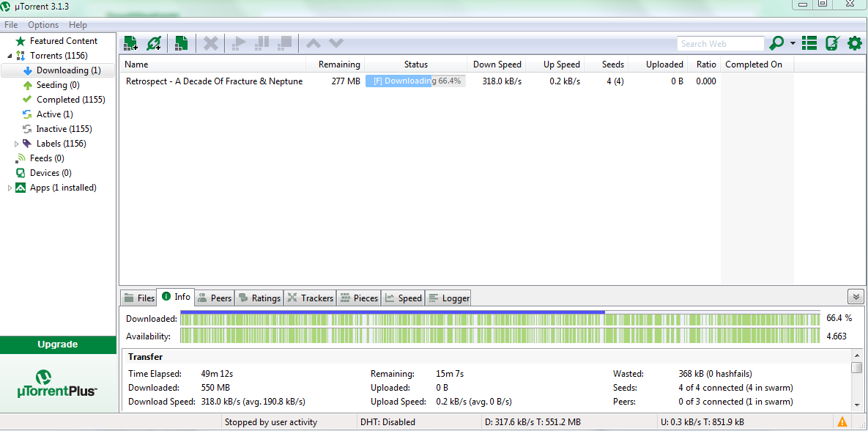Switch to the Files tab
868x431 pixels.
tap(139, 298)
